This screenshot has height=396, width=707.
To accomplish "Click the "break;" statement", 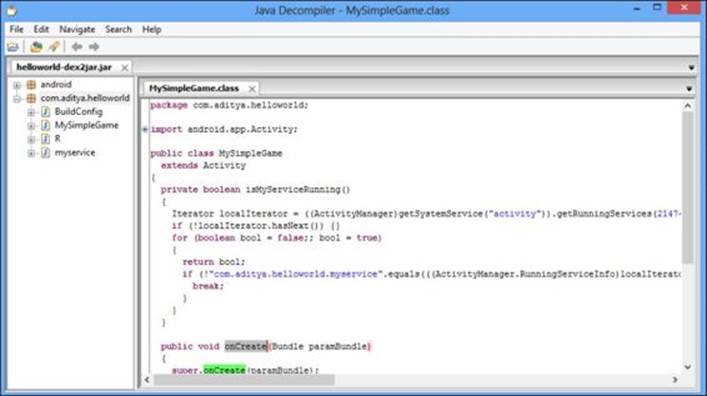I will click(x=208, y=286).
